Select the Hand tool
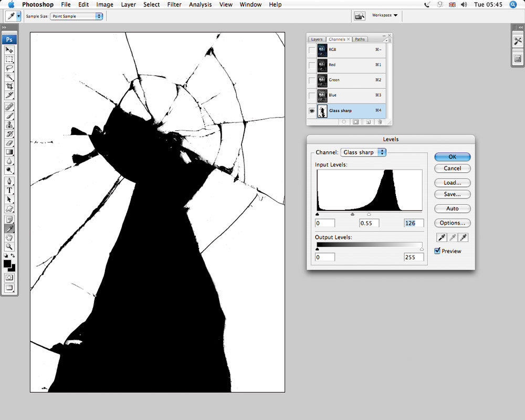The height and width of the screenshot is (420, 525). [x=9, y=238]
